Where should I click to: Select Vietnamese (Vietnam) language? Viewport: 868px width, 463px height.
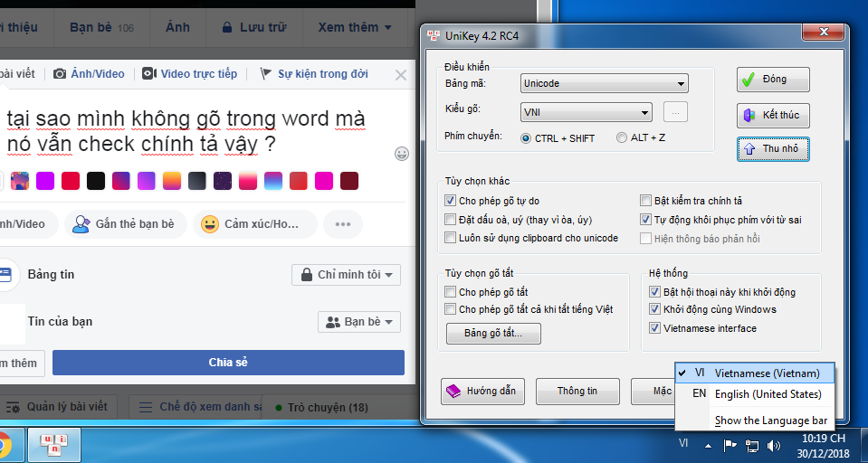point(755,373)
